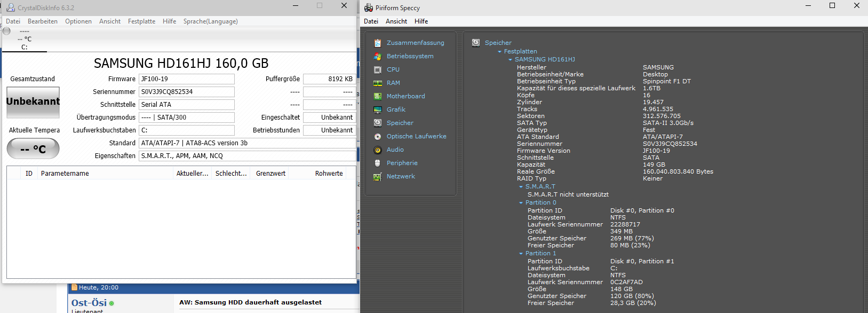Select the Betriebssystem Windows flag icon
Image resolution: width=868 pixels, height=313 pixels.
[x=378, y=56]
